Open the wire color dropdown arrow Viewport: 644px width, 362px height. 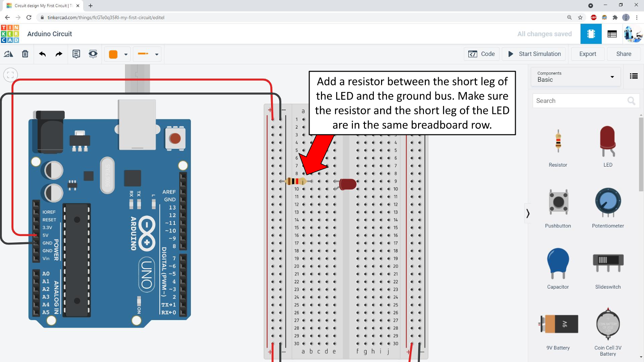click(157, 54)
